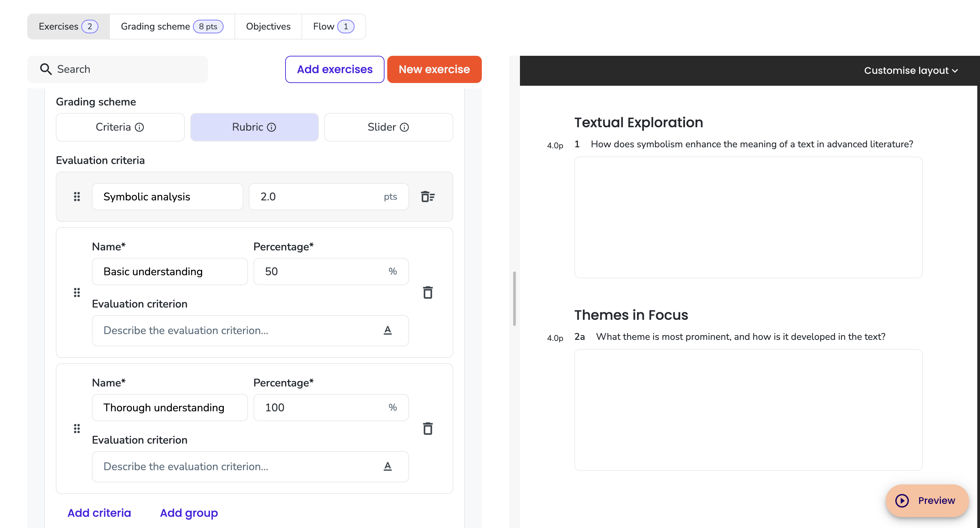Click the Add group link

189,513
